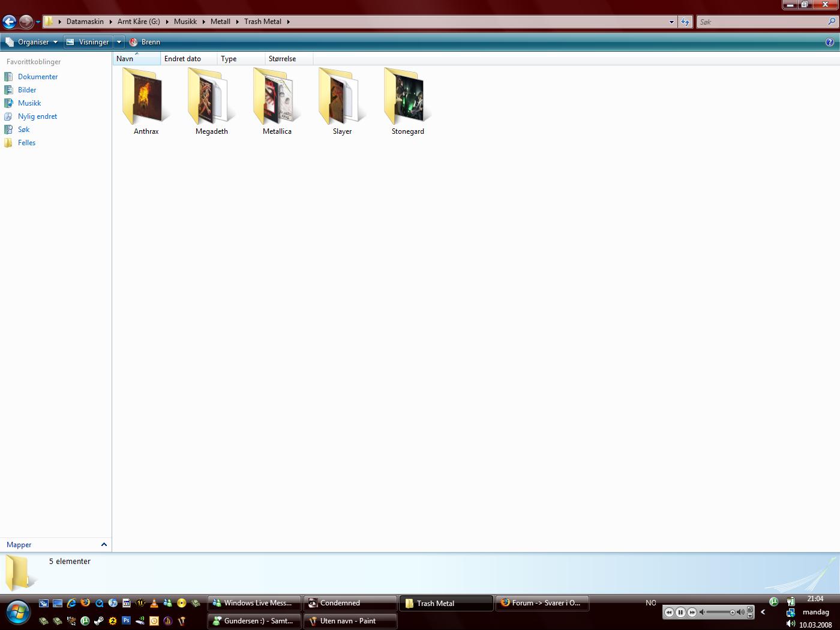Viewport: 840px width, 630px height.
Task: Open the Søk favorite link in sidebar
Action: [17, 130]
